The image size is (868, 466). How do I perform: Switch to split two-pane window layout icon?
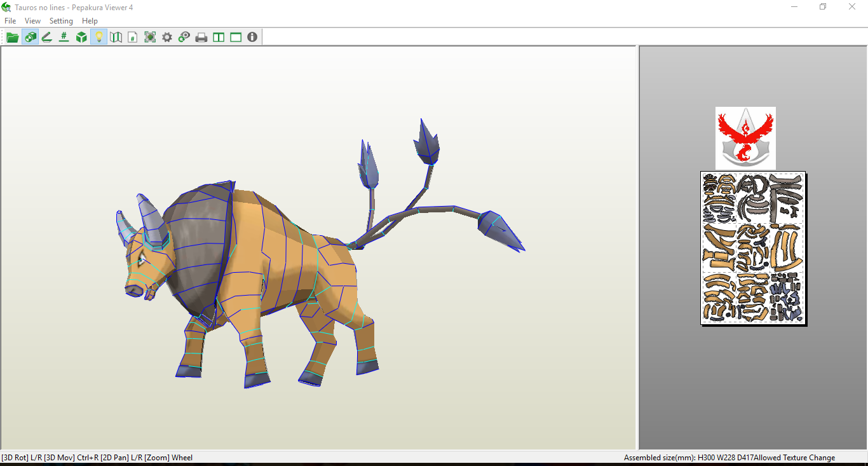tap(219, 37)
